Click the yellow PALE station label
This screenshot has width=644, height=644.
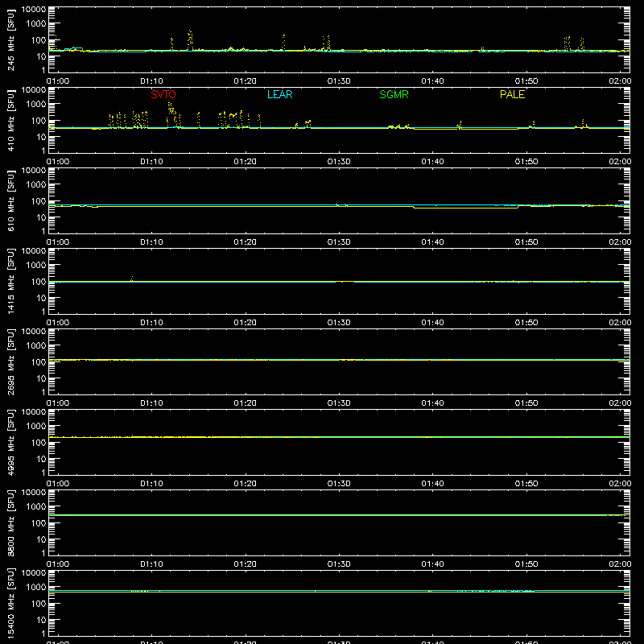pos(512,94)
